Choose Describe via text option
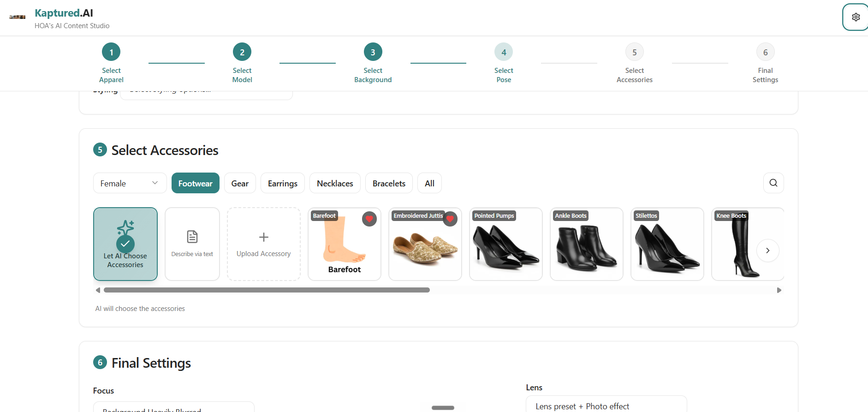868x412 pixels. 192,244
